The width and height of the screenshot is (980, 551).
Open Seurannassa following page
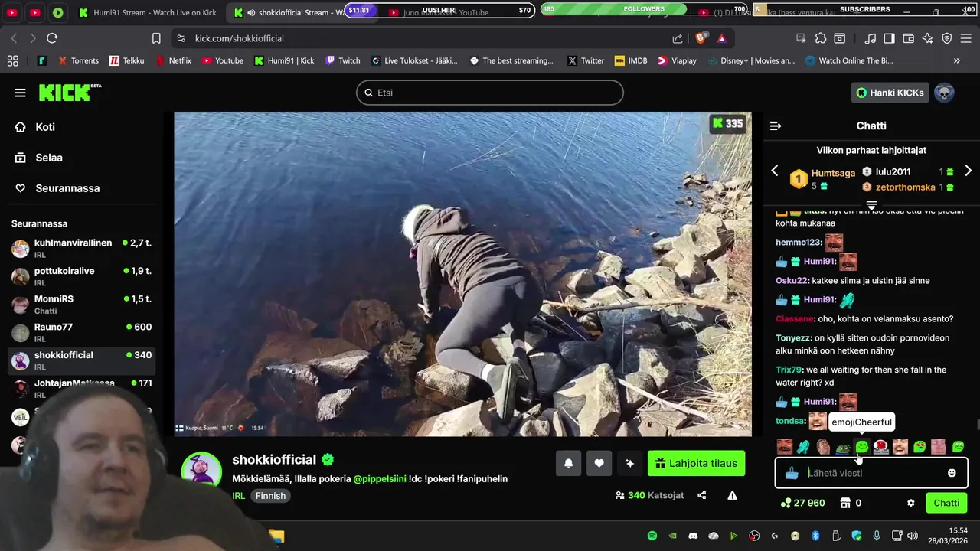57,188
